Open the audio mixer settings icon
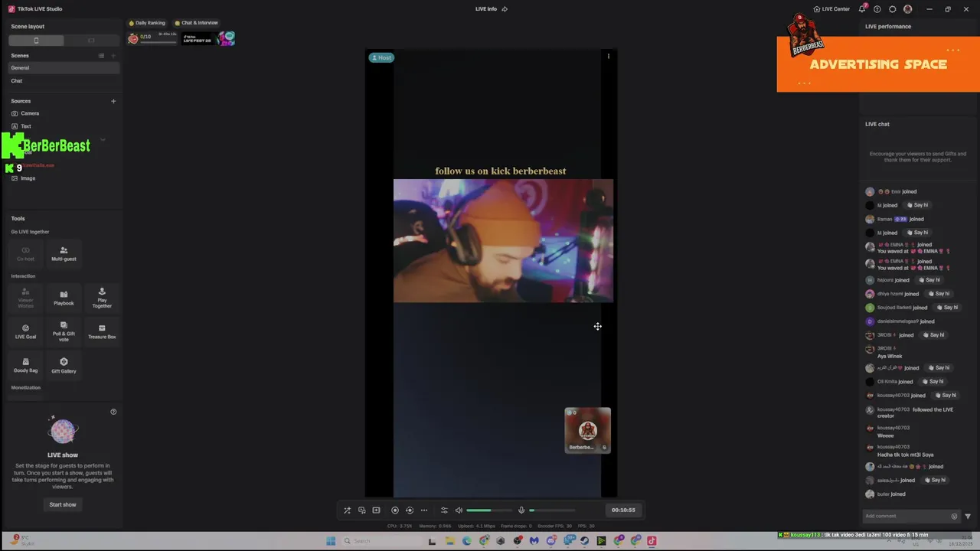Screen dimensions: 980x551 [x=444, y=510]
